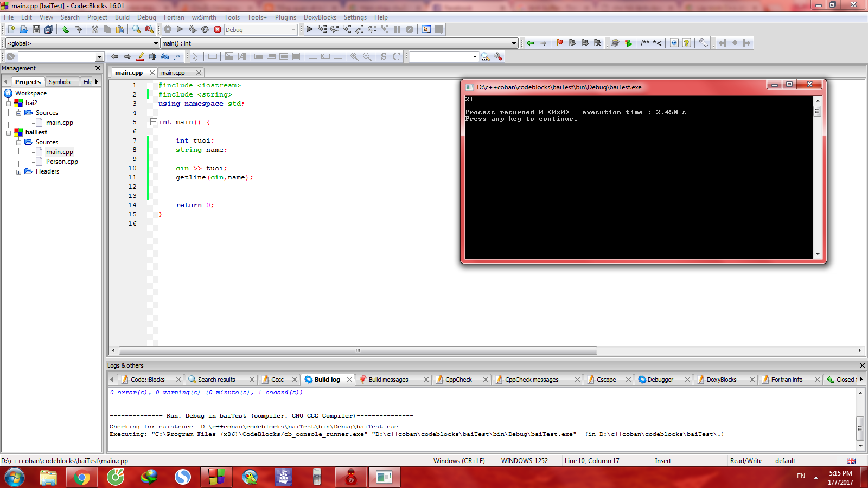
Task: Toggle bookmark with red flag icon
Action: (559, 43)
